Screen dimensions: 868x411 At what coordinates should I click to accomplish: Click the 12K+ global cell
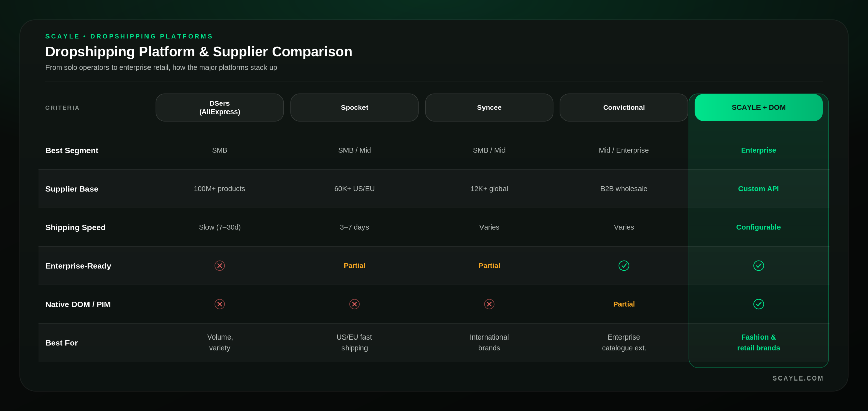click(x=489, y=189)
